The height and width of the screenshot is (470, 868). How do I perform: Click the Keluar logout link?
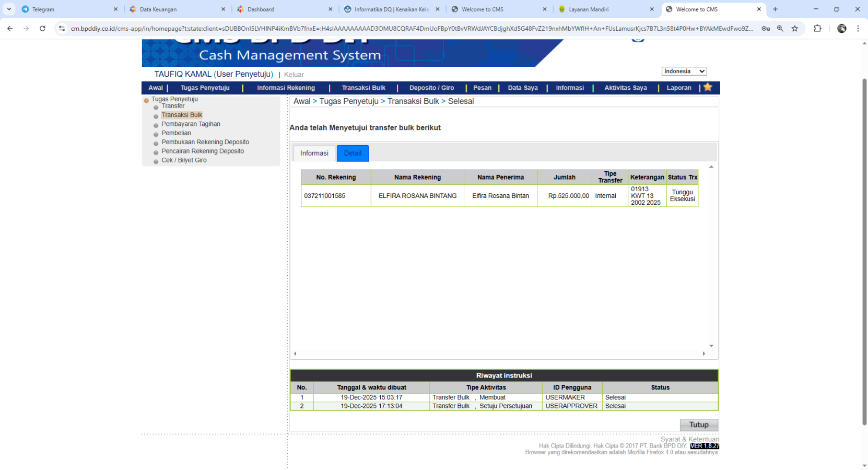[294, 75]
